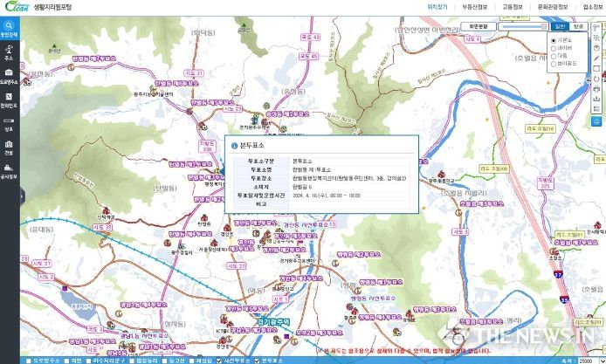
Task: Enable the 도로명주소 layer checkbox
Action: coord(28,361)
